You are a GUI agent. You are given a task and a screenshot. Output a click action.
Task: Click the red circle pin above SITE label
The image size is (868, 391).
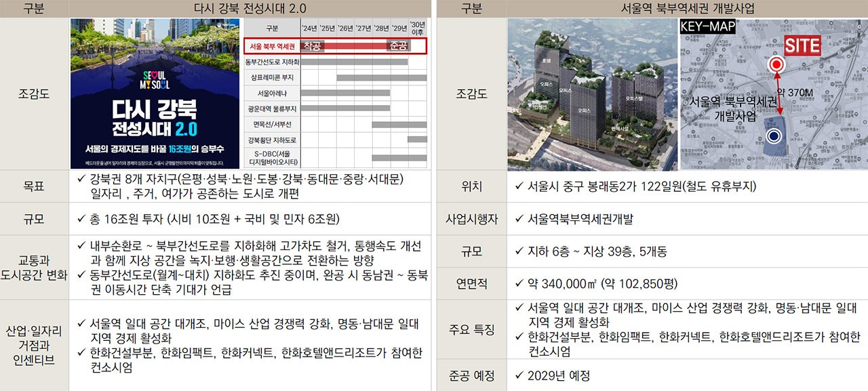point(776,64)
